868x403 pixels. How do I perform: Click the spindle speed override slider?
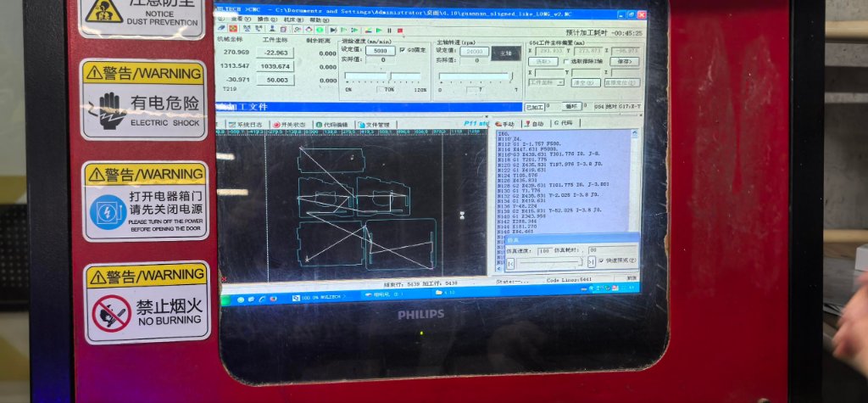point(476,76)
